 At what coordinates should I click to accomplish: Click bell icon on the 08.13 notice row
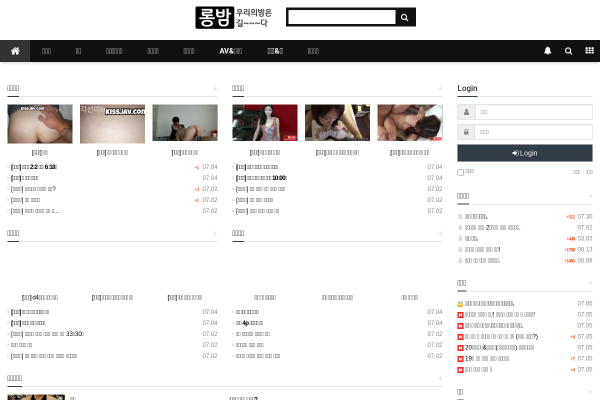click(460, 250)
